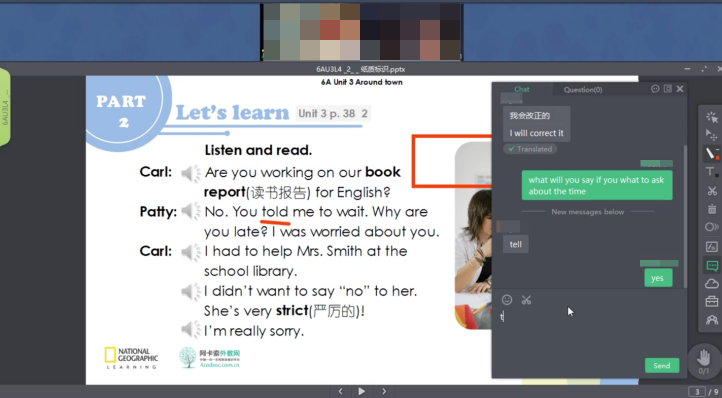This screenshot has width=722, height=398.
Task: Pop out the chat panel window
Action: [668, 89]
